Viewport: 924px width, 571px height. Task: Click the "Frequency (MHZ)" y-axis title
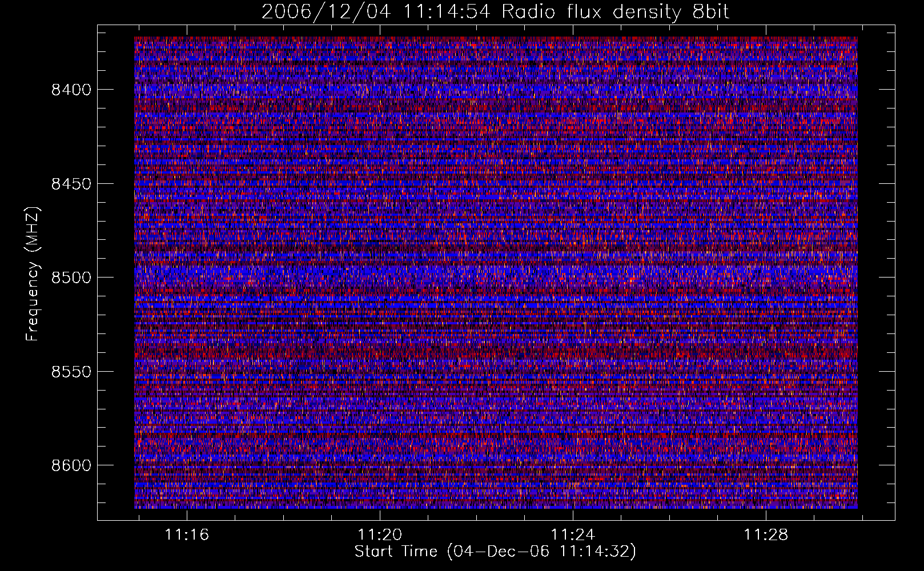33,274
